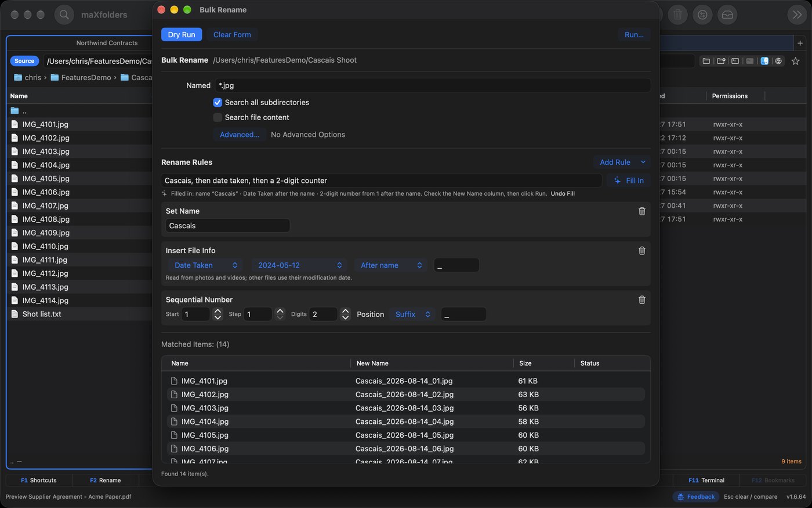Click the Clear Form button

coord(232,35)
